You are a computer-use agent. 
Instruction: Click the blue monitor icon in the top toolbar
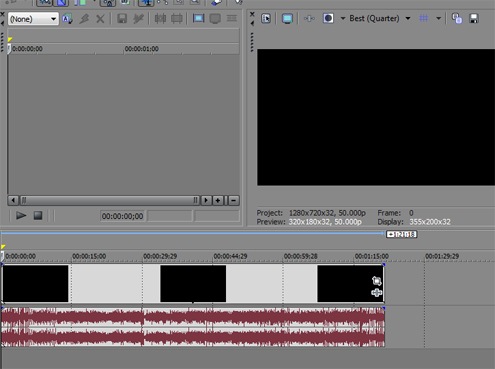point(146,3)
